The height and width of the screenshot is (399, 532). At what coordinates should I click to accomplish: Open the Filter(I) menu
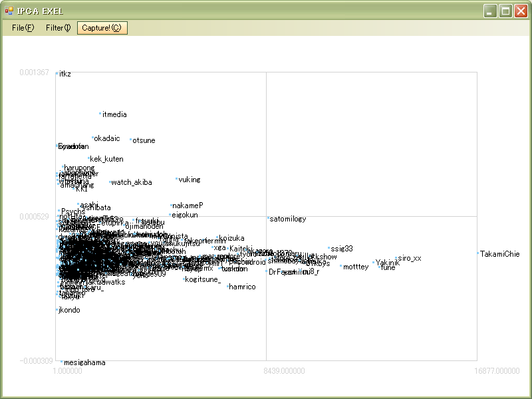(x=58, y=28)
